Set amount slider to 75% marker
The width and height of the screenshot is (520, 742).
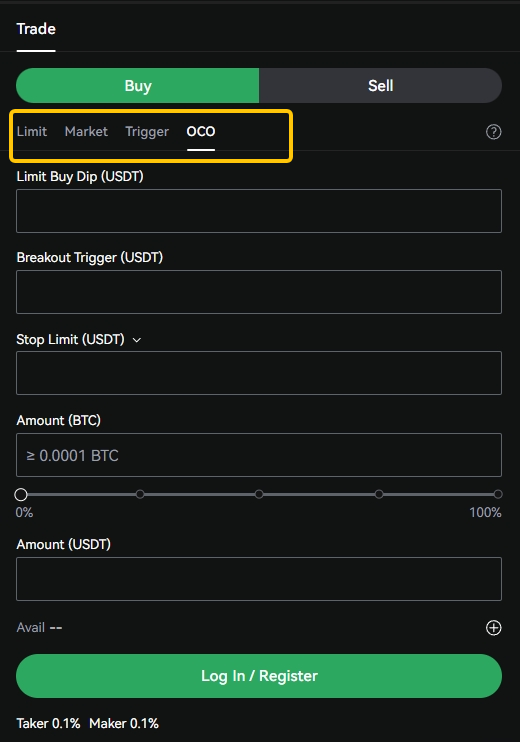379,494
